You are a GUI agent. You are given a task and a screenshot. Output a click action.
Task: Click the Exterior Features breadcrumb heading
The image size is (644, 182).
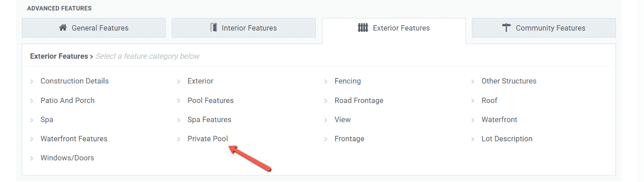59,56
